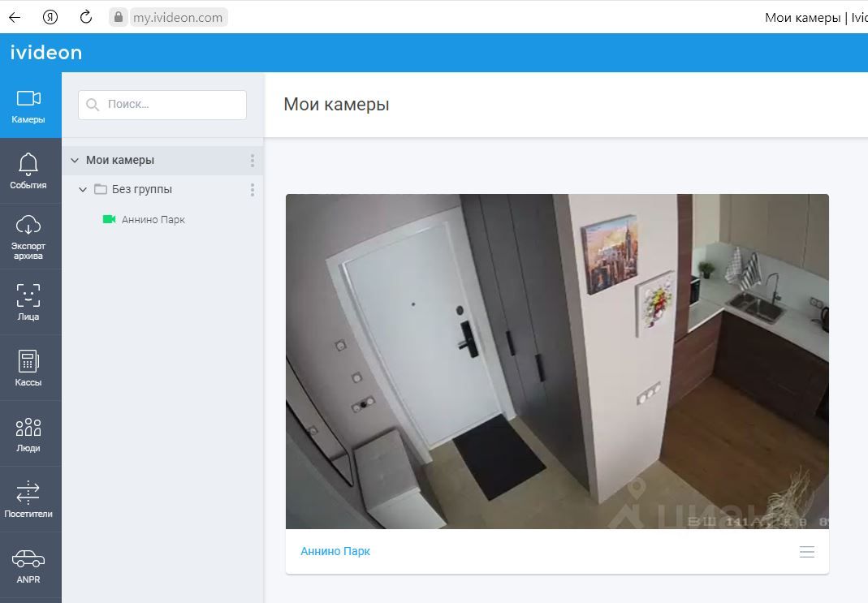The width and height of the screenshot is (868, 603).
Task: Select the Мои камеры tree row
Action: pos(162,161)
